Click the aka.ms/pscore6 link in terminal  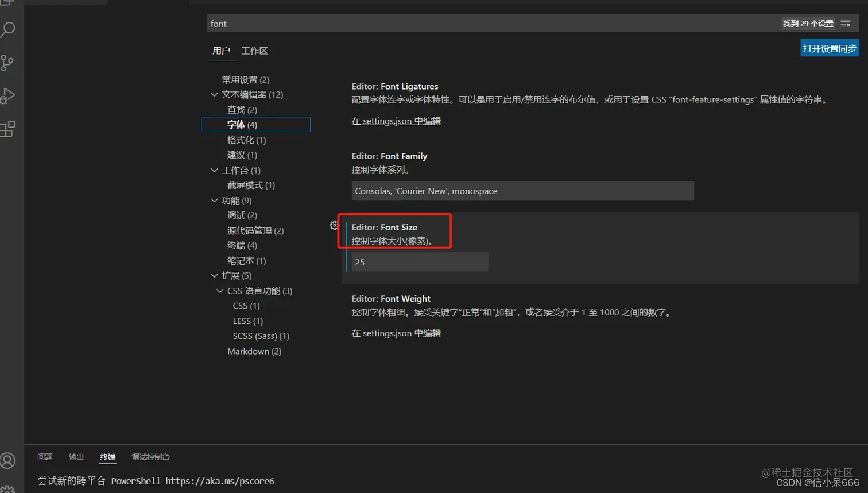click(220, 481)
